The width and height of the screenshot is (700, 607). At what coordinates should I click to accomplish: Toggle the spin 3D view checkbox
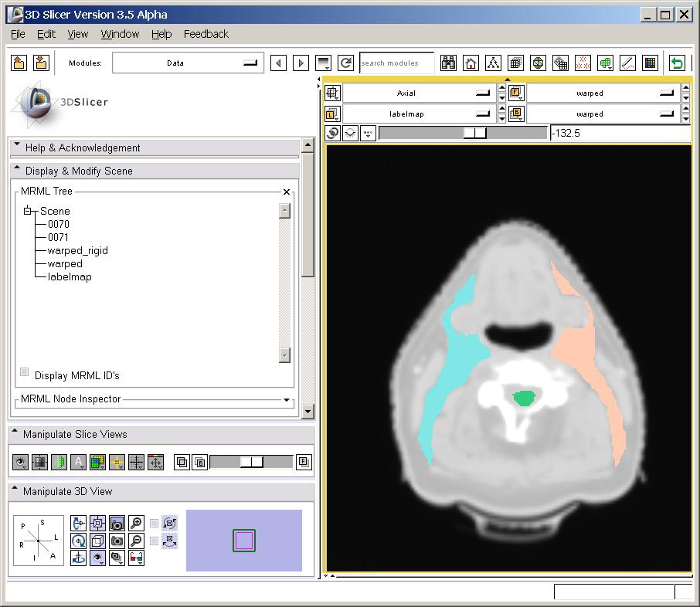click(x=155, y=524)
